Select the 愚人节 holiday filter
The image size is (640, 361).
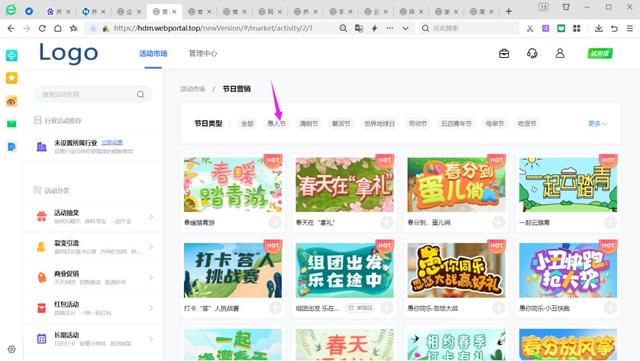tap(276, 123)
